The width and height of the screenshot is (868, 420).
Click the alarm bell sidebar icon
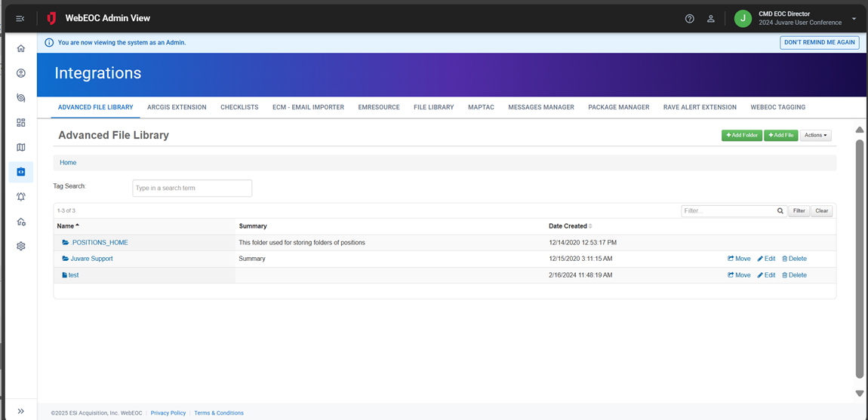[21, 197]
